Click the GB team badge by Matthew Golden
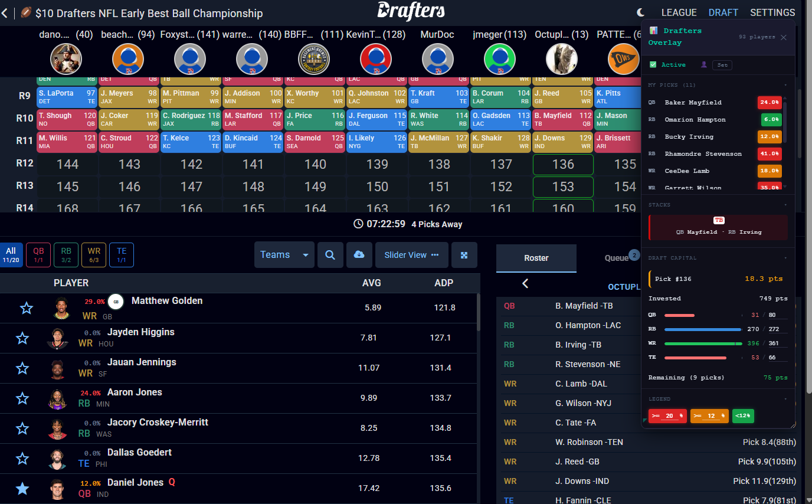The height and width of the screenshot is (504, 812). point(116,301)
